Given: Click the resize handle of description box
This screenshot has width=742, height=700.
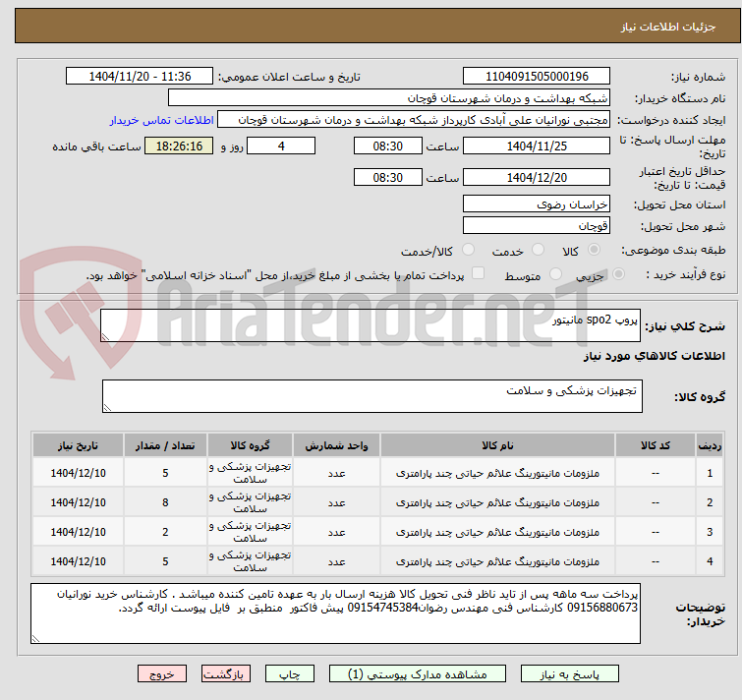Looking at the screenshot, I should [105, 337].
